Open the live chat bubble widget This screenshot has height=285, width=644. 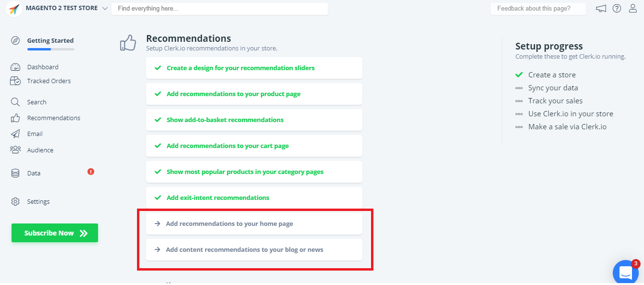coord(626,273)
